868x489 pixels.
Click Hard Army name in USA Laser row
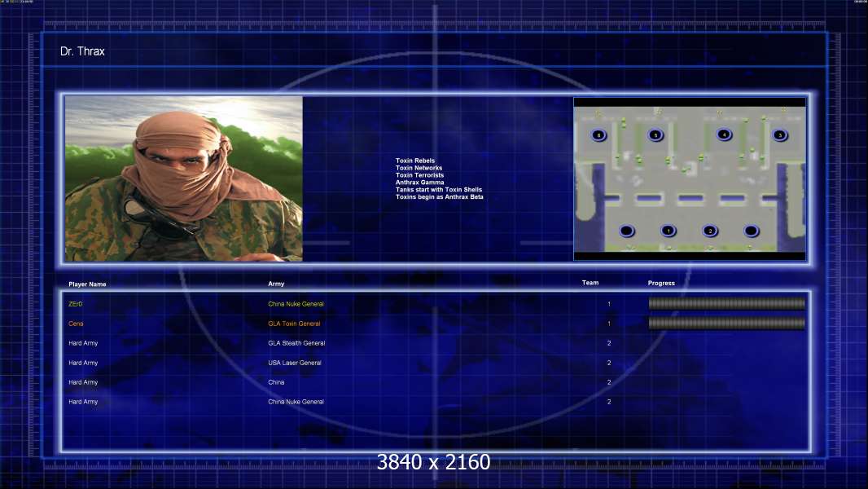(83, 363)
